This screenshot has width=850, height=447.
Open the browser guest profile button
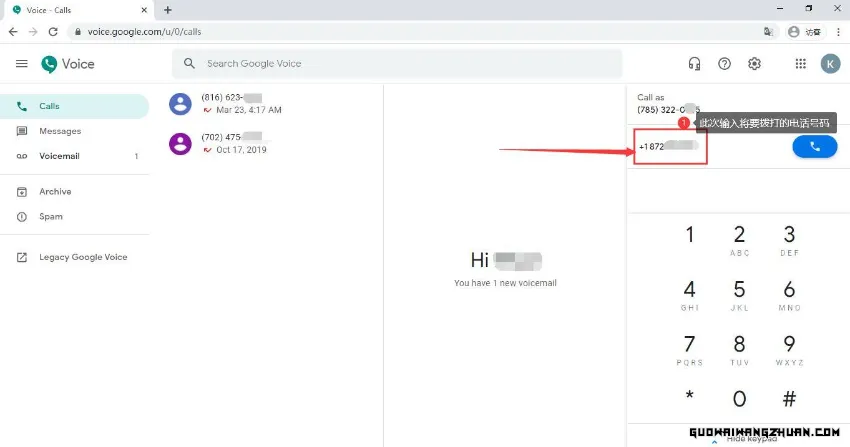coord(805,32)
